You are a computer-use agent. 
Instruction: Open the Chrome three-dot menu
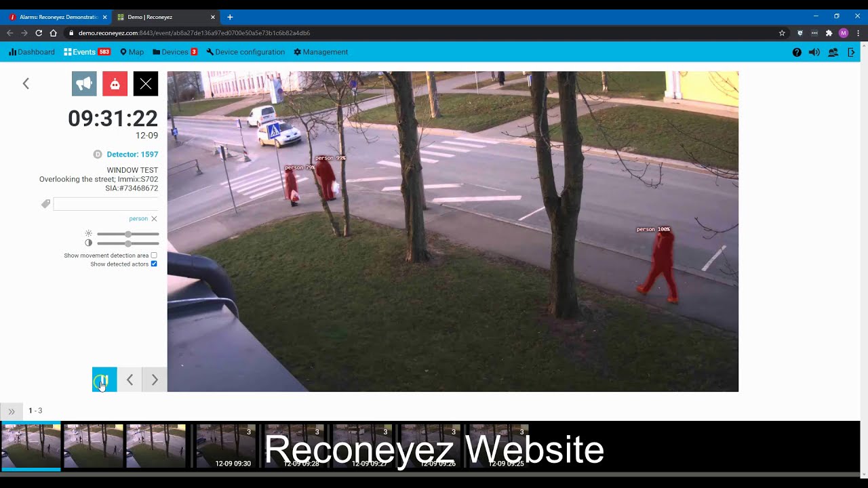[x=858, y=33]
